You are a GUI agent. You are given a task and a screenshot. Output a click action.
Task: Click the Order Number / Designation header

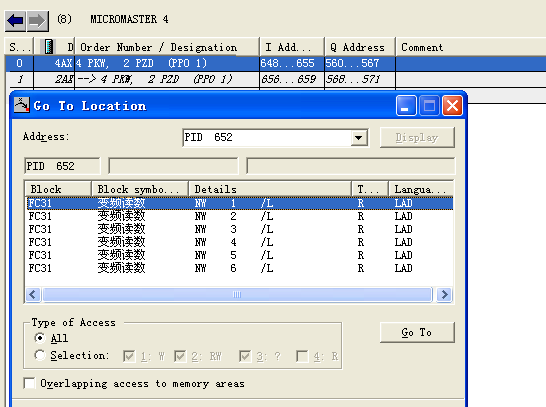[167, 47]
